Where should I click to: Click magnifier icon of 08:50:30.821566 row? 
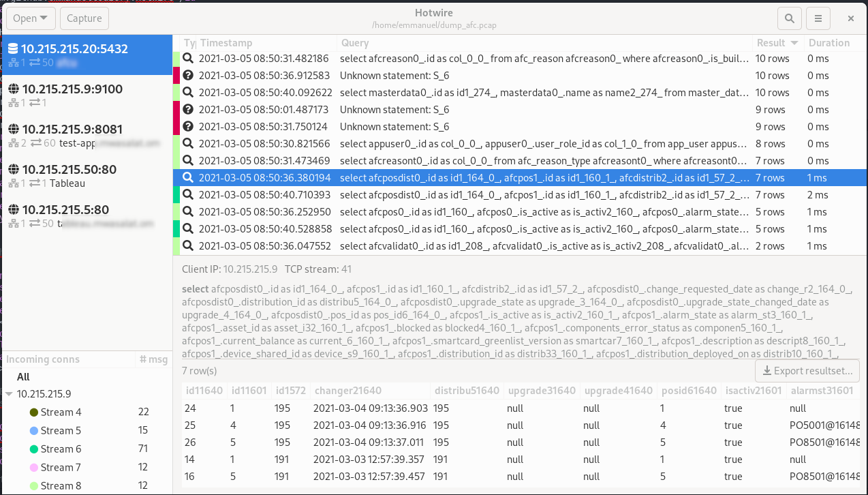click(188, 144)
